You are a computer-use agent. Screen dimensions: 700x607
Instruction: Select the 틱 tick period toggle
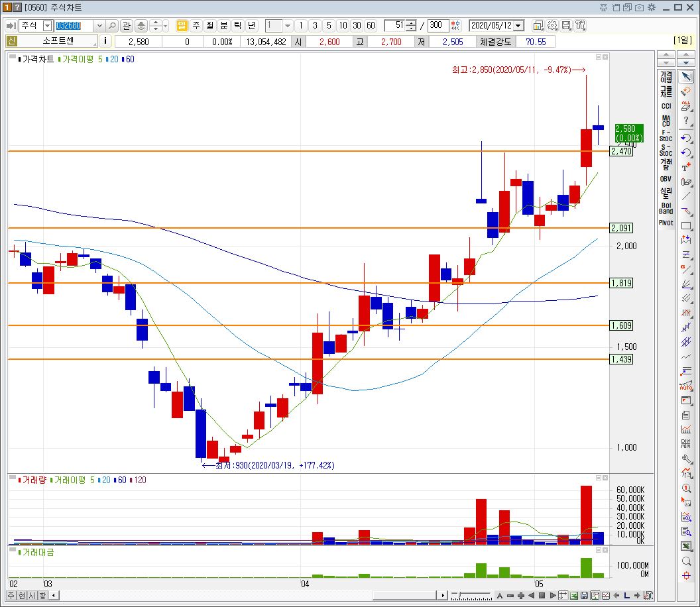(x=237, y=25)
